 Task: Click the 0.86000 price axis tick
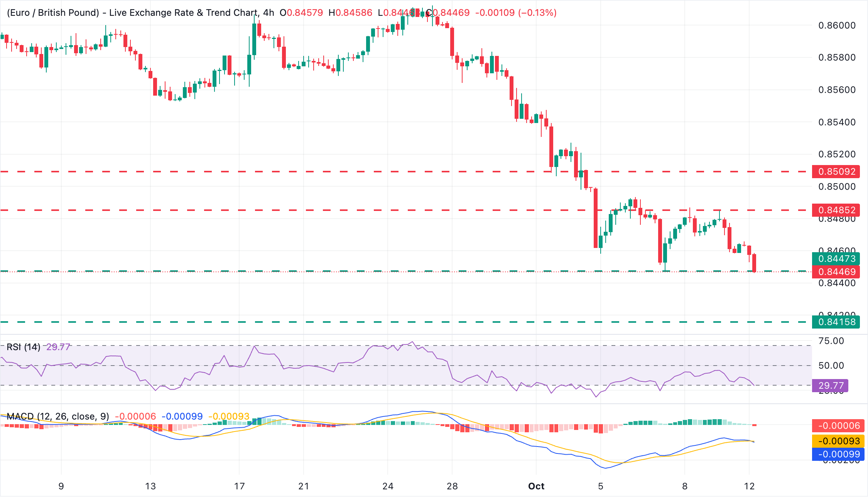(x=837, y=25)
